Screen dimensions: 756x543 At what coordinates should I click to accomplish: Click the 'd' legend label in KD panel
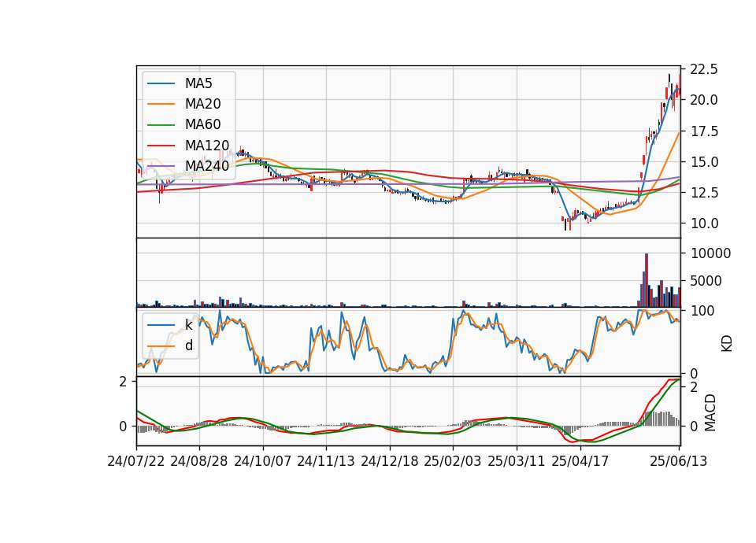[x=188, y=346]
